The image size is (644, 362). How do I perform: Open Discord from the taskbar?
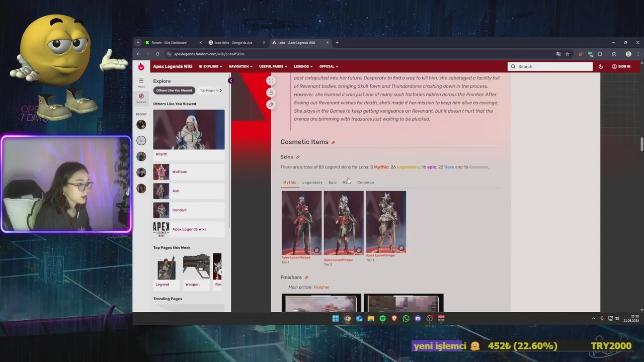click(418, 318)
